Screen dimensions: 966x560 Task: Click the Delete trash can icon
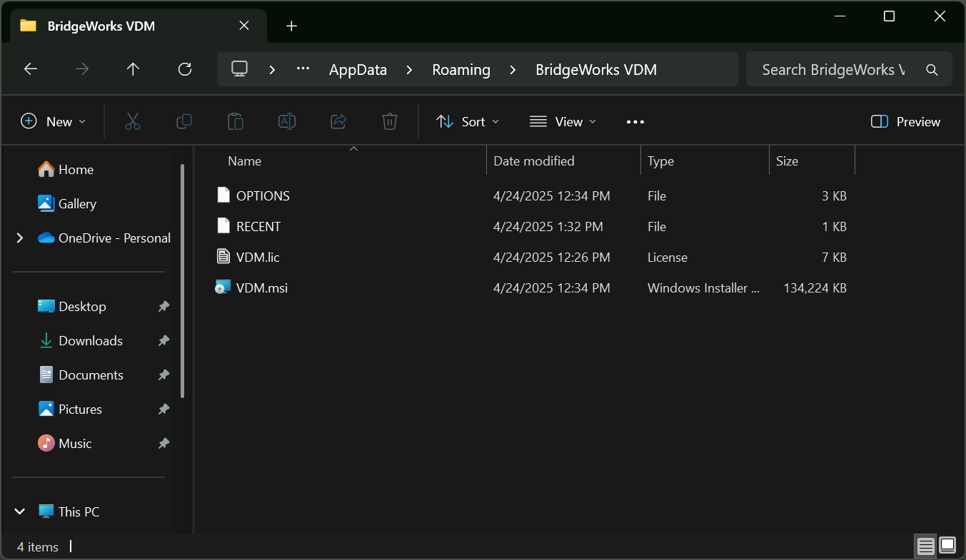(390, 122)
